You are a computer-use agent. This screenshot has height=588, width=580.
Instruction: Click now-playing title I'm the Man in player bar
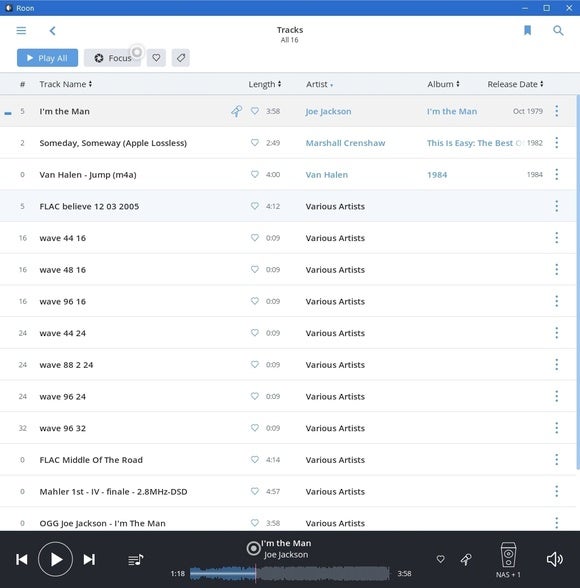286,543
